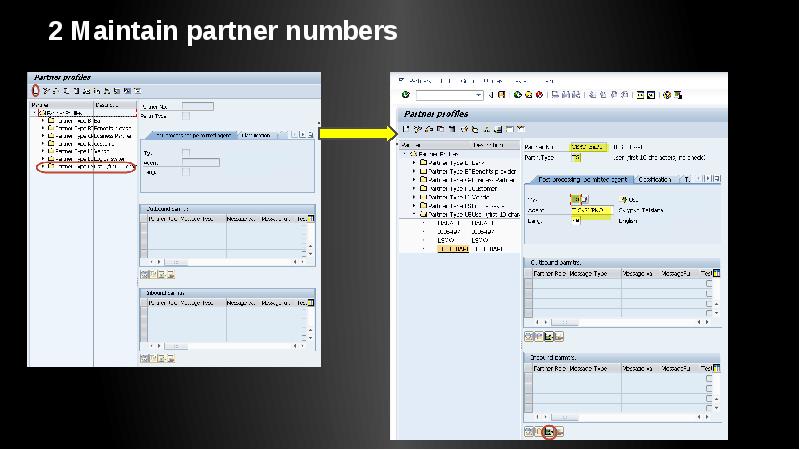Click outbound parameter details icon, right window
Screen dimensions: 800x450
tap(529, 336)
